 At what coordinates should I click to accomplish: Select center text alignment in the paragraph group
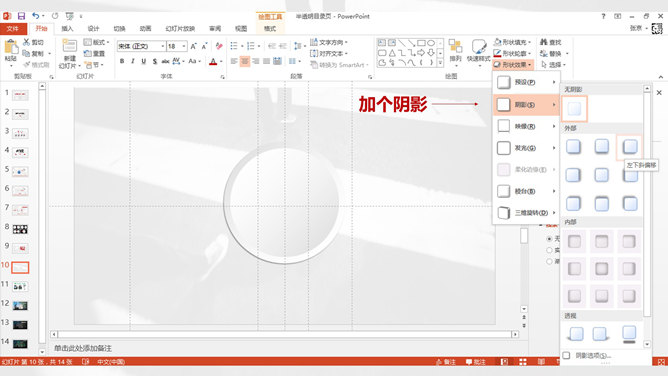pos(245,61)
